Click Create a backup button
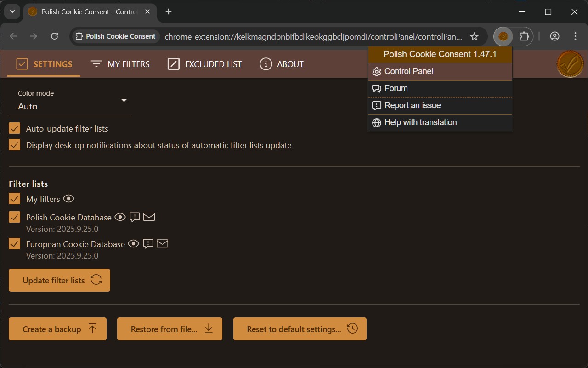588x368 pixels. [x=57, y=329]
